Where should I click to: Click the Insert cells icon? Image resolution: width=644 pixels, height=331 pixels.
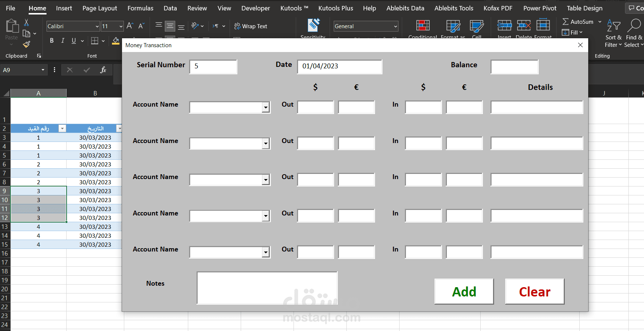click(x=504, y=25)
